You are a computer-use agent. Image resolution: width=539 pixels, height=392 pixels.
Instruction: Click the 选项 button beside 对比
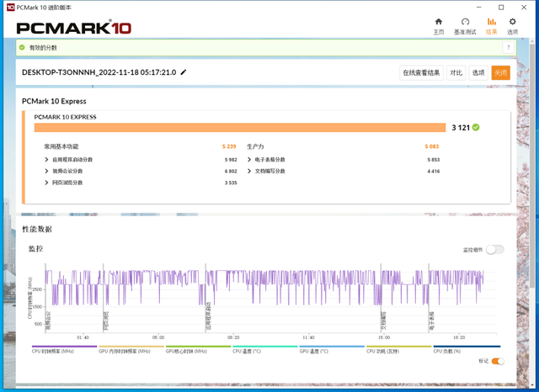[x=478, y=73]
